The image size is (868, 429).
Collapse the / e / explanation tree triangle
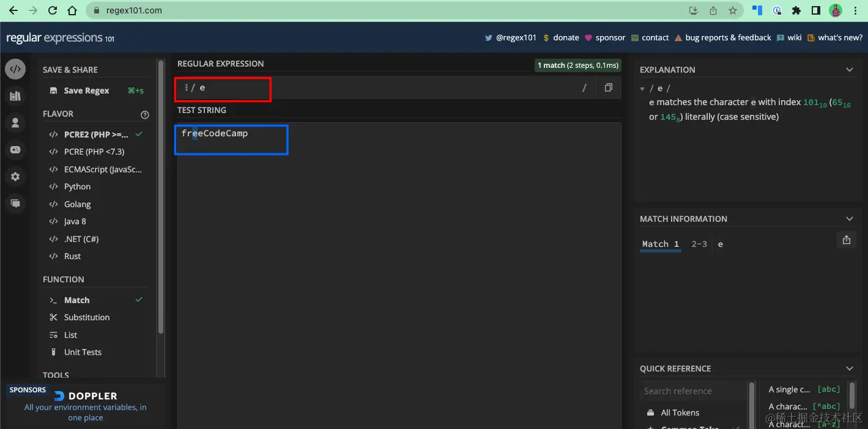[x=642, y=89]
